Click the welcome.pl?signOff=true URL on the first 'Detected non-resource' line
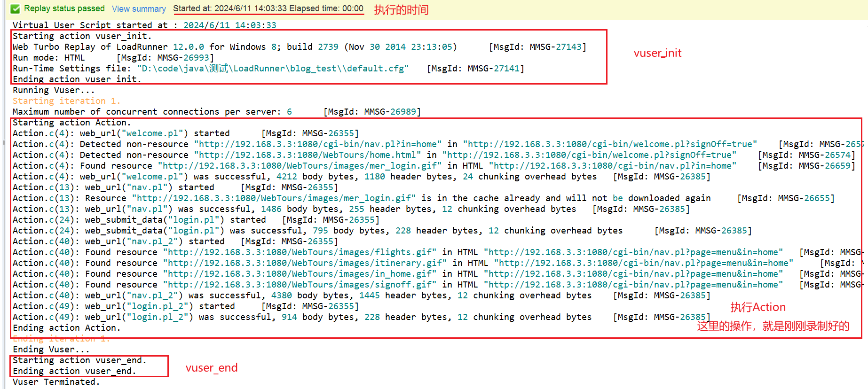The height and width of the screenshot is (389, 868). click(x=610, y=144)
